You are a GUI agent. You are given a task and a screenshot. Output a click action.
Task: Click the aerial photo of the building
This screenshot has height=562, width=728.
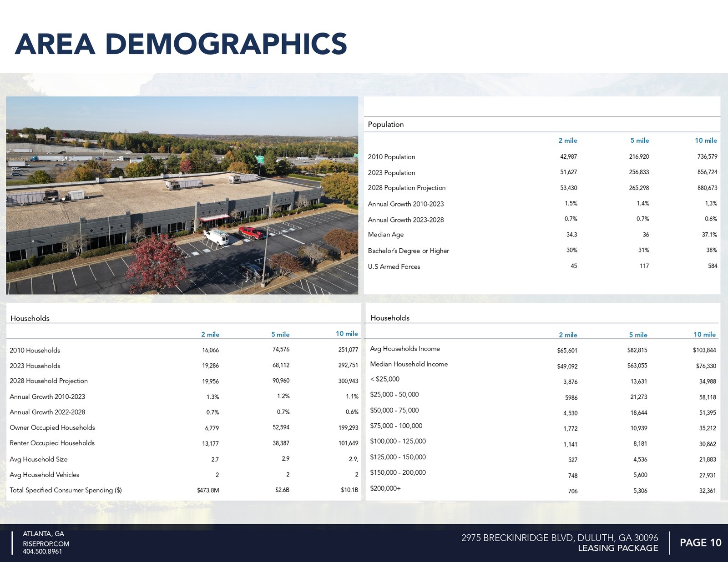click(x=182, y=195)
